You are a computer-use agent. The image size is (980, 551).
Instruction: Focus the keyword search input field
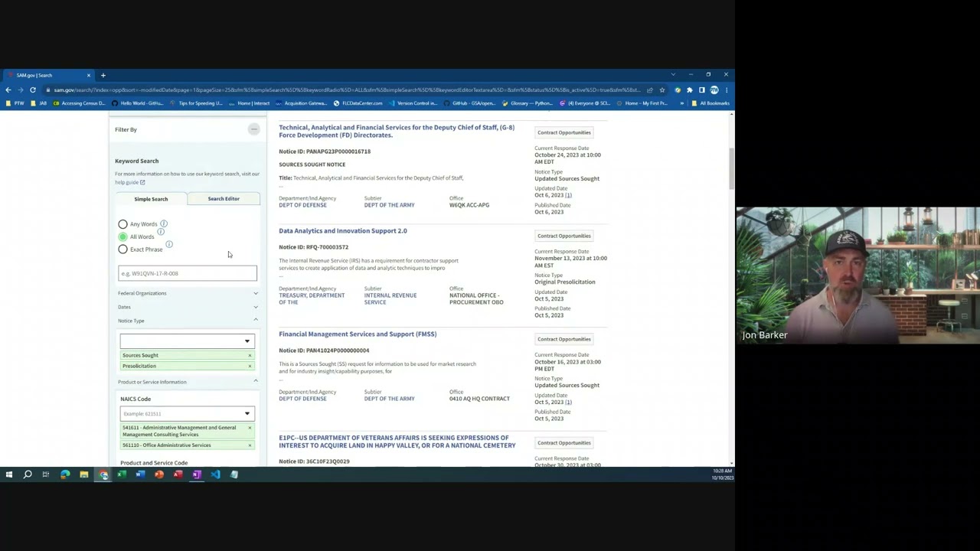[188, 273]
